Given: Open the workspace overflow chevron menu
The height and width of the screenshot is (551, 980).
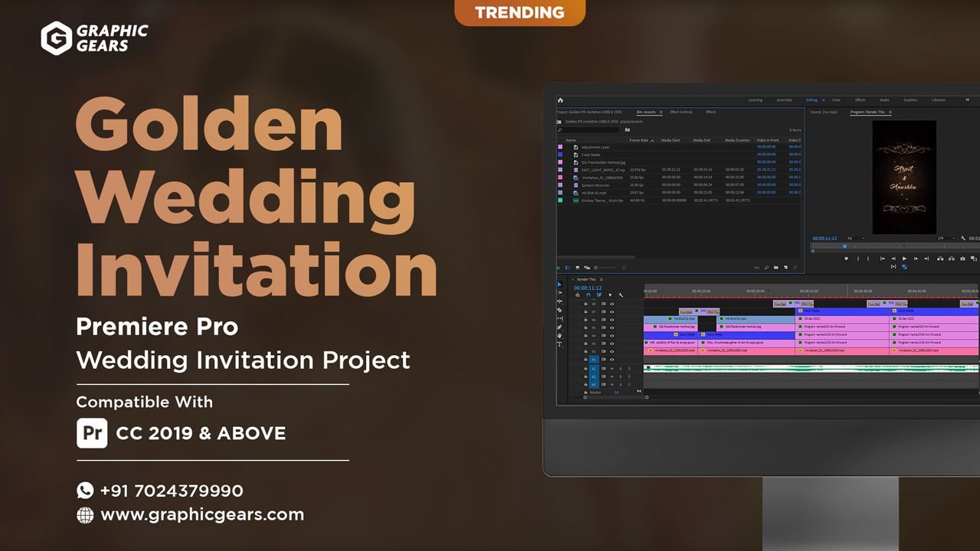Looking at the screenshot, I should pos(968,100).
